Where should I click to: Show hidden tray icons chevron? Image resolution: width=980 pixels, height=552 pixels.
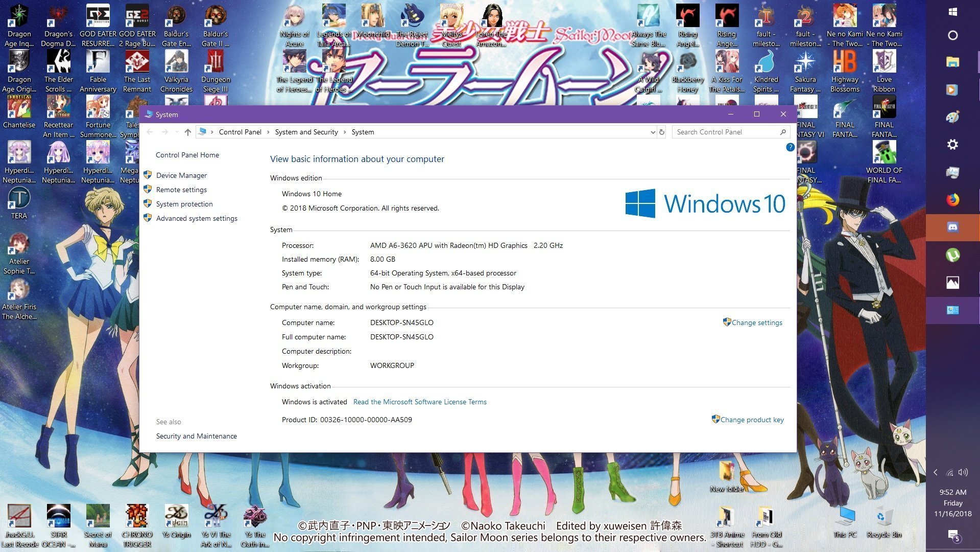click(936, 472)
